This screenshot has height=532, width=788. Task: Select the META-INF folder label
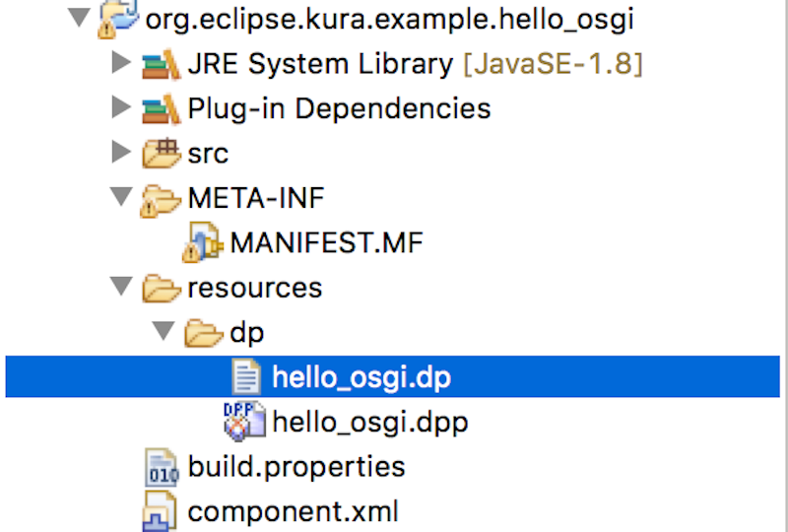coord(256,198)
